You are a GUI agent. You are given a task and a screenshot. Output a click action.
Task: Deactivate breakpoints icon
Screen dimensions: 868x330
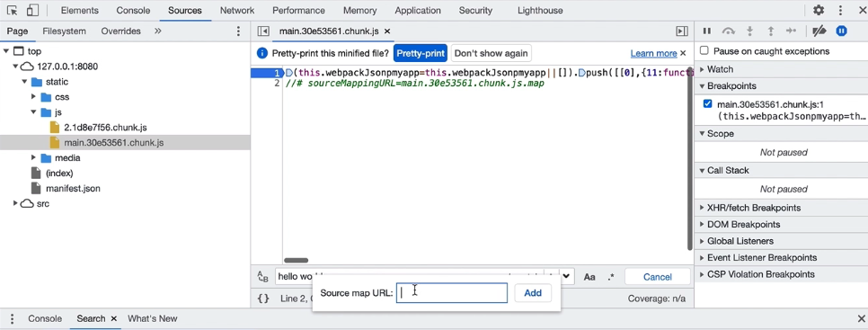click(x=819, y=31)
